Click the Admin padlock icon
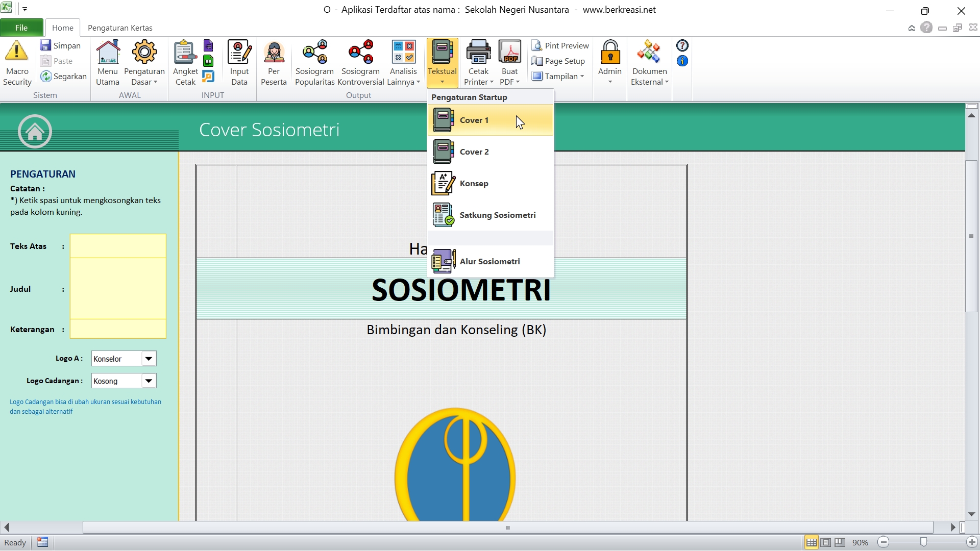This screenshot has height=551, width=980. (610, 52)
